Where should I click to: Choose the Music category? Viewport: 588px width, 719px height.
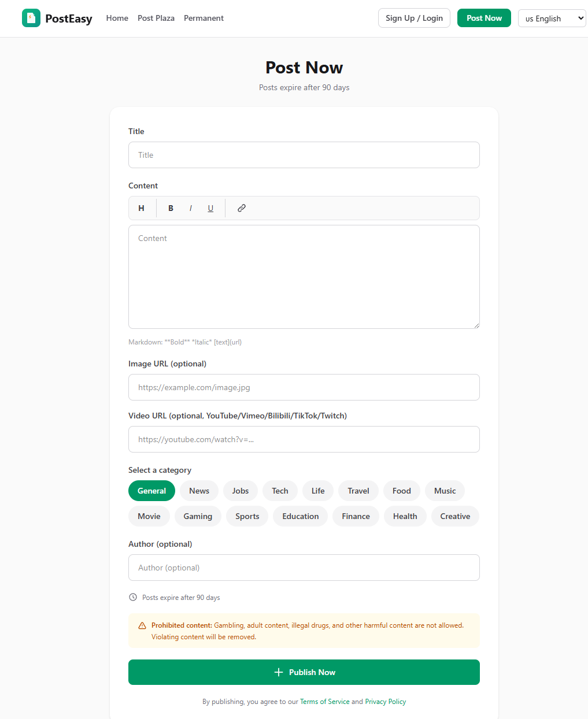[x=445, y=490]
